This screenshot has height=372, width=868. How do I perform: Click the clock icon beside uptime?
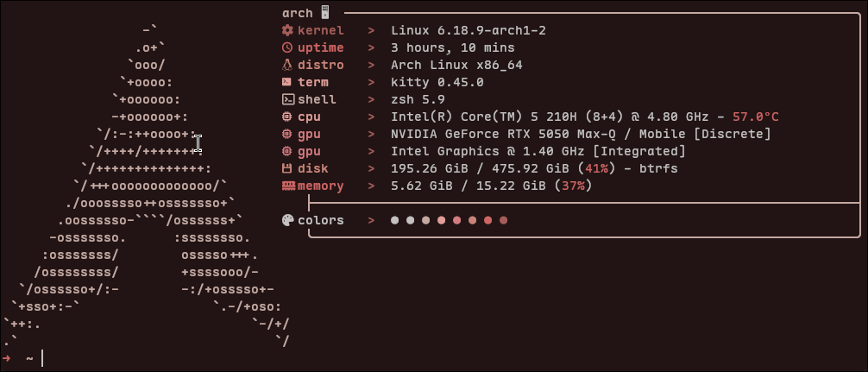[286, 47]
